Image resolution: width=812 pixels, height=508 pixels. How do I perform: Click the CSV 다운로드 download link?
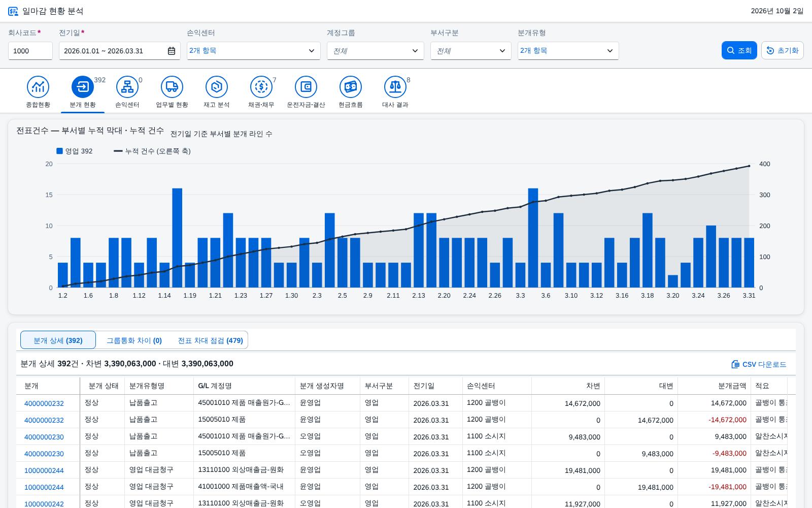pos(759,364)
